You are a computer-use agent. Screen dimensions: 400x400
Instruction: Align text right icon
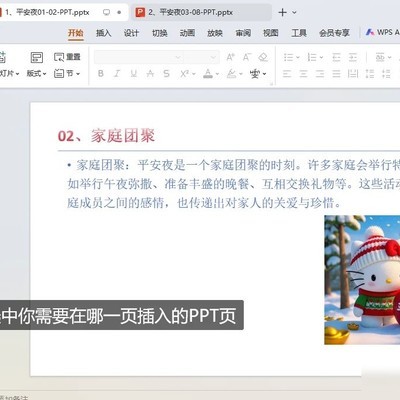[x=320, y=74]
